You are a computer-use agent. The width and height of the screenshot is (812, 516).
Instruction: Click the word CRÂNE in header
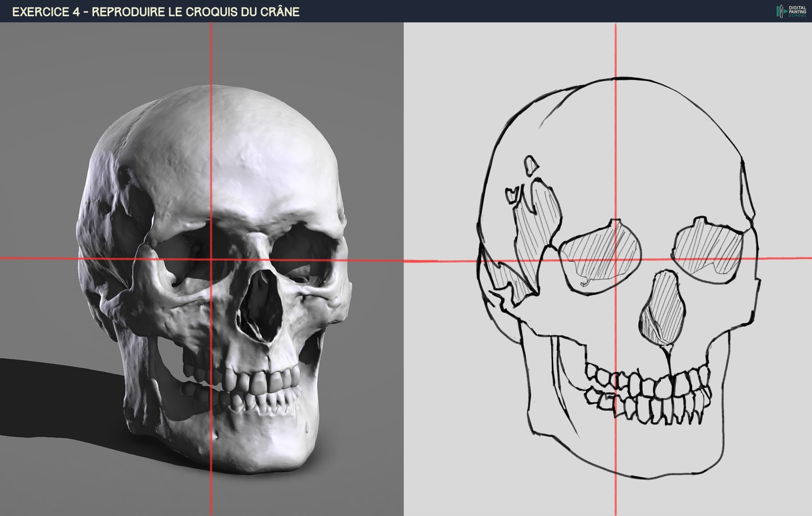pos(280,12)
